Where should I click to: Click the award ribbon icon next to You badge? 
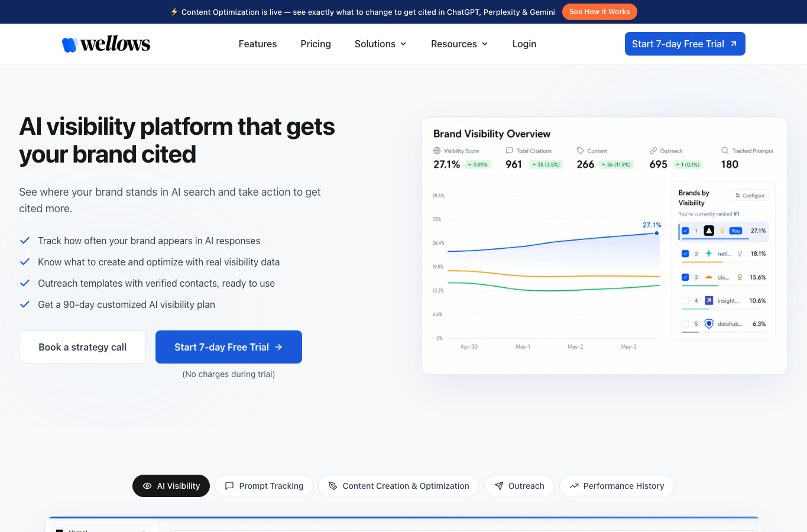tap(722, 231)
